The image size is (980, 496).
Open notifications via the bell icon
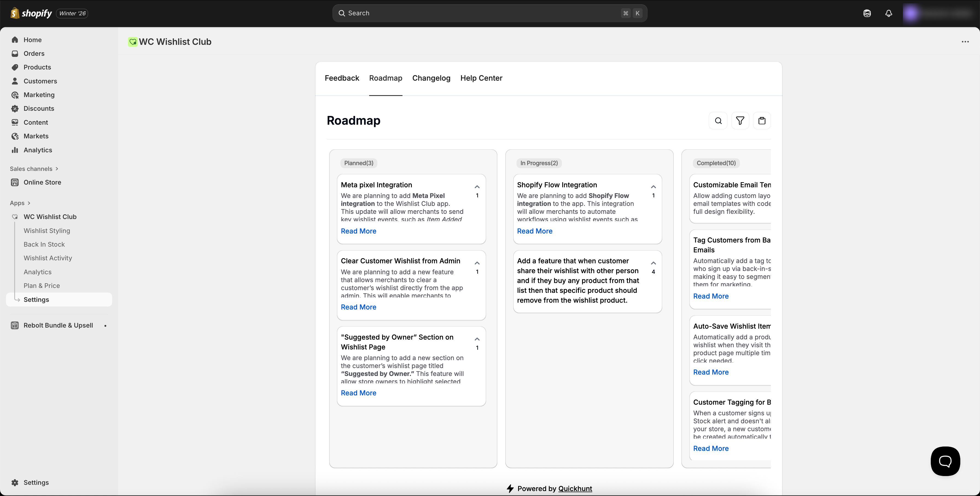point(888,13)
